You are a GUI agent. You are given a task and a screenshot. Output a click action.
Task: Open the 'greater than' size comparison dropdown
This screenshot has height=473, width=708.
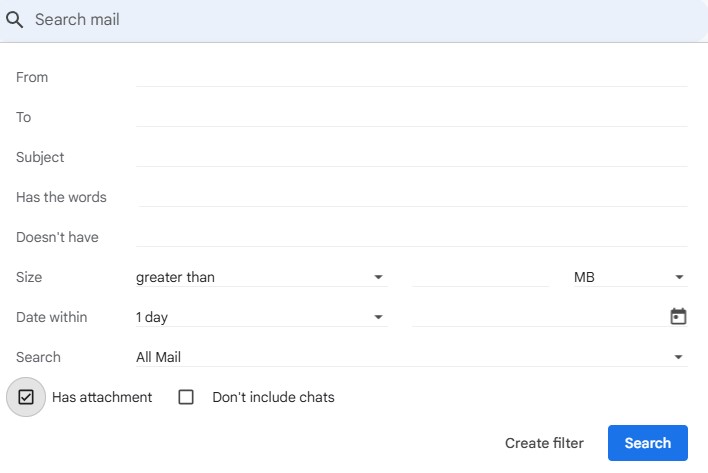(260, 277)
